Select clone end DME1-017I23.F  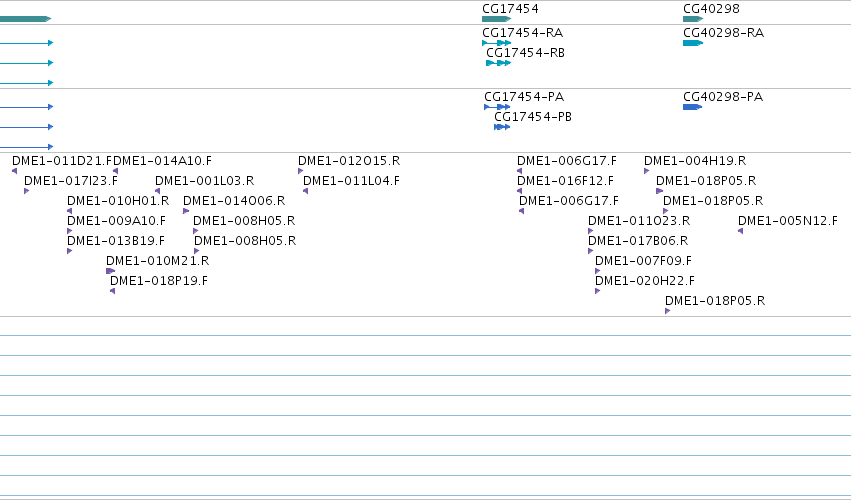[71, 181]
